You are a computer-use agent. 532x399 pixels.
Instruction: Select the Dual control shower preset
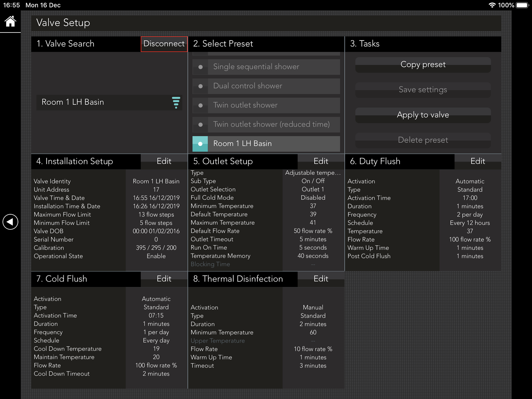pos(266,86)
